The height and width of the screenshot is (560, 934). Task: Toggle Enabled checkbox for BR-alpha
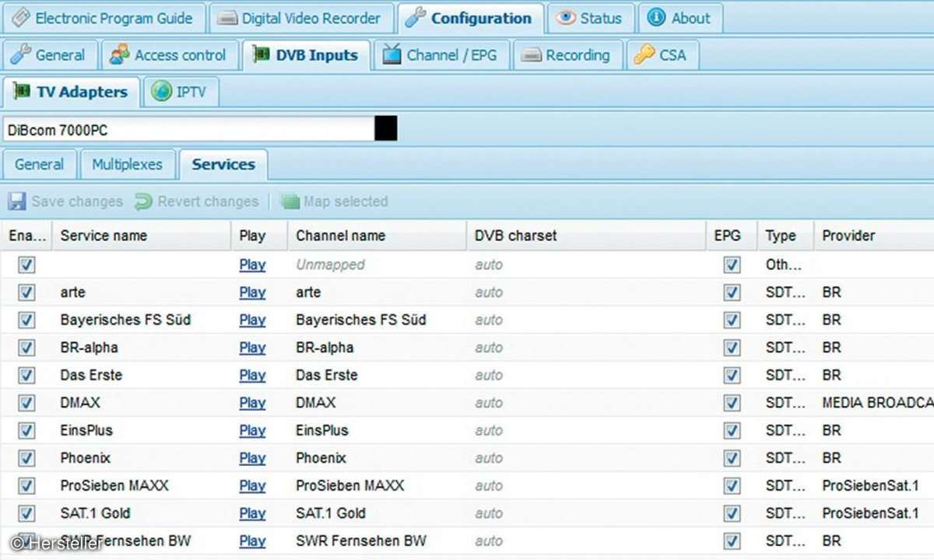coord(26,348)
